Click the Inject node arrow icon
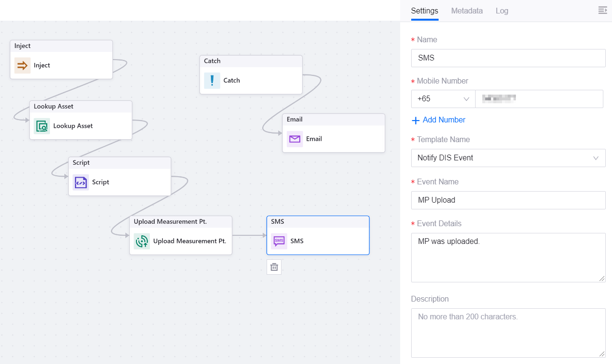Screen dimensions: 612x364 click(x=23, y=65)
